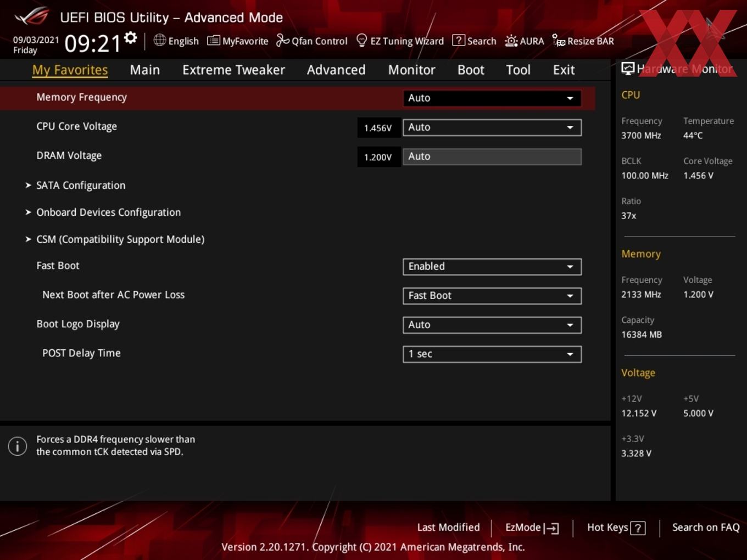747x560 pixels.
Task: Open Next Boot after AC Power Loss dropdown
Action: pos(492,296)
